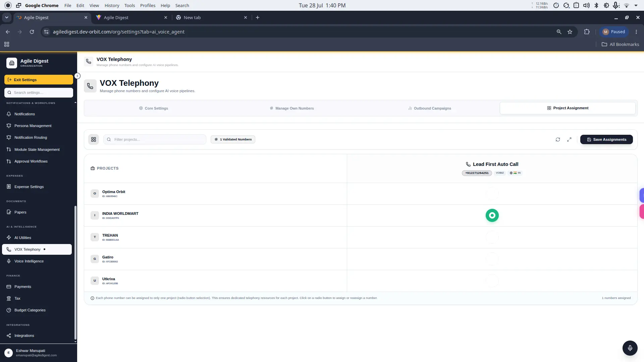Open Integrations settings

coord(37,336)
